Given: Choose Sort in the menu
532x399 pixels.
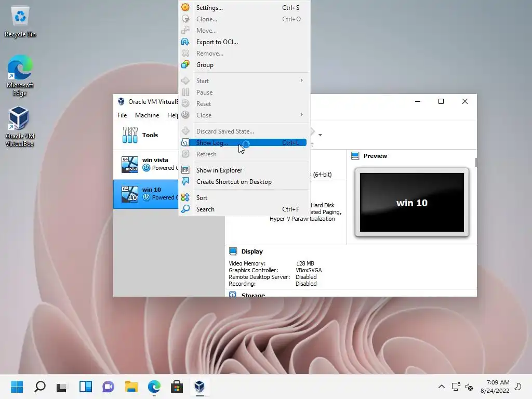Looking at the screenshot, I should point(244,198).
